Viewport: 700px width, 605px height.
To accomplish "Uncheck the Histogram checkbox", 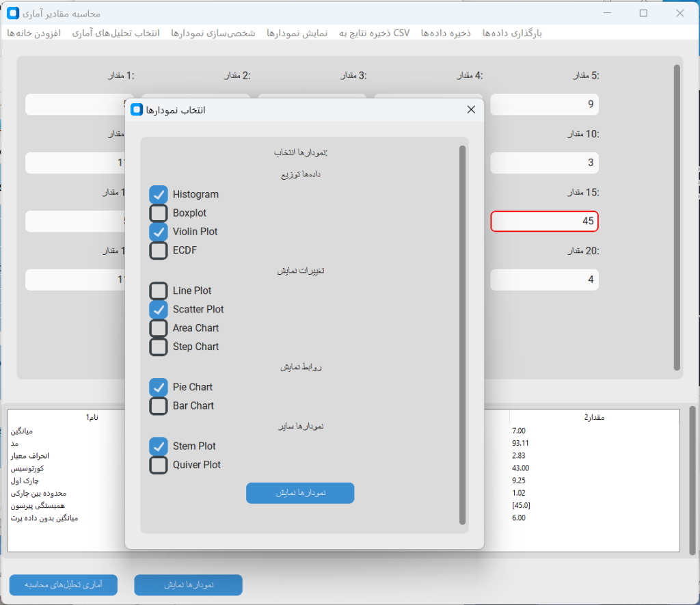I will tap(159, 195).
